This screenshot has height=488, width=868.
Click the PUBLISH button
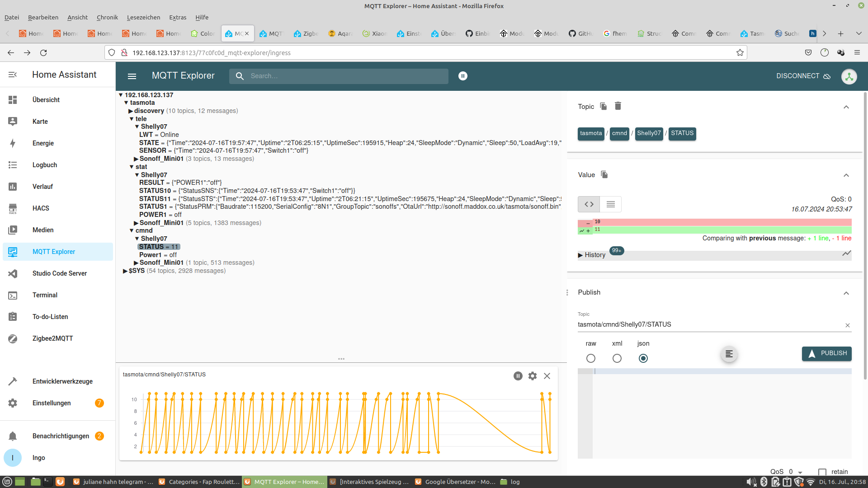click(826, 353)
